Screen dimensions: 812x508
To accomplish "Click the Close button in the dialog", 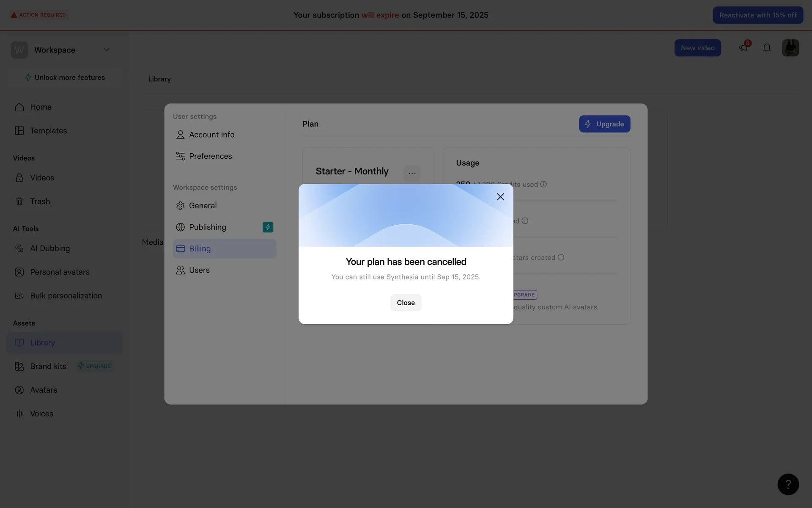I will [x=406, y=303].
